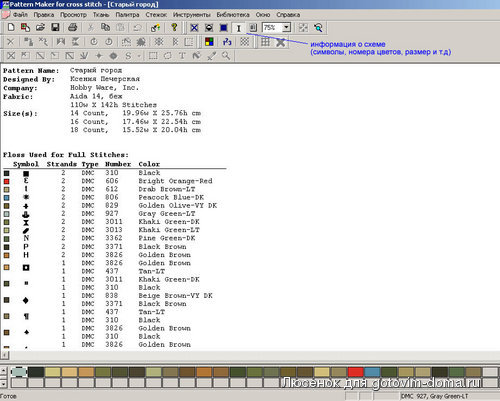500x401 pixels.
Task: Save the pattern with floppy disk icon
Action: click(55, 28)
